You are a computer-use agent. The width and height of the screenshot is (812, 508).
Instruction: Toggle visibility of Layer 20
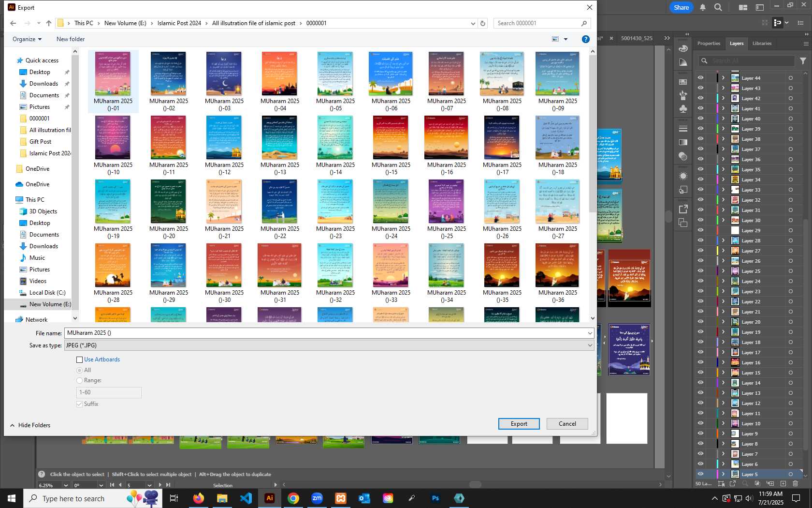[700, 322]
